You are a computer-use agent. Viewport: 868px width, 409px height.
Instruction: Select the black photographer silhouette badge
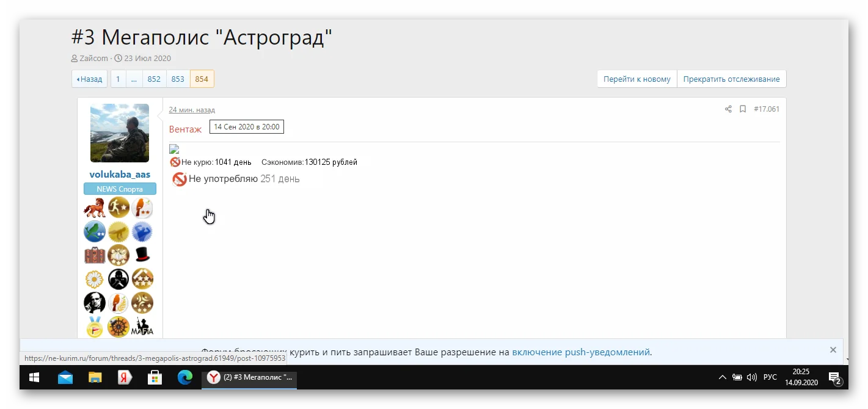(x=119, y=279)
